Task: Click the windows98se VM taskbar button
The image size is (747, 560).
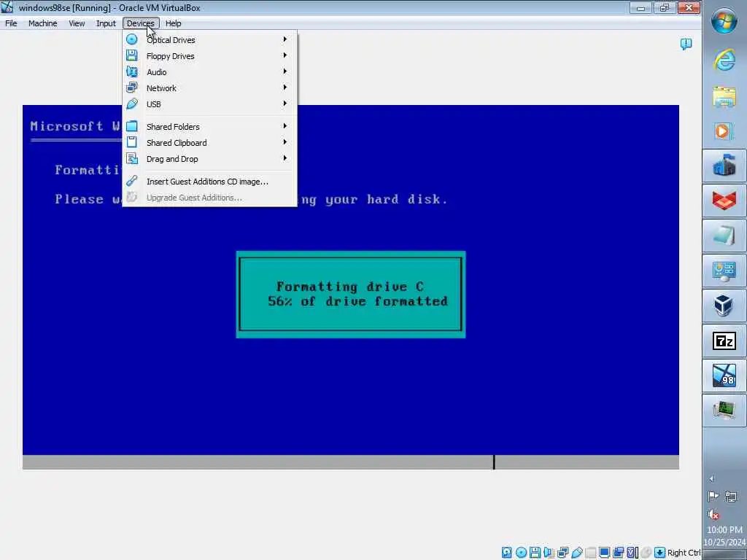Action: tap(724, 376)
